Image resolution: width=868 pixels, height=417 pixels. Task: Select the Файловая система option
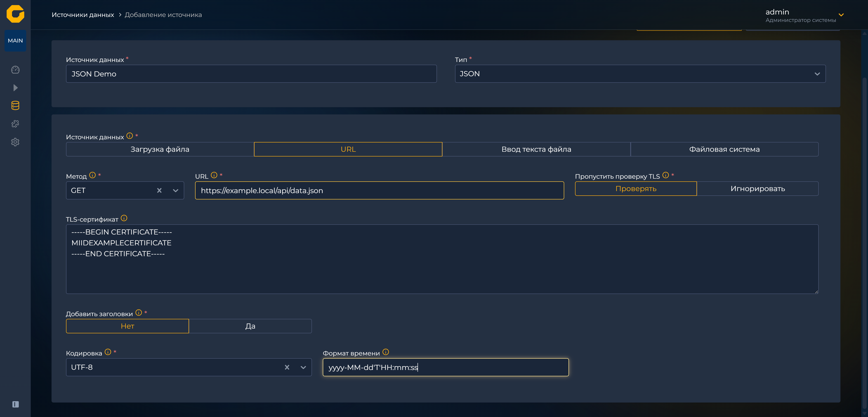[x=724, y=149]
